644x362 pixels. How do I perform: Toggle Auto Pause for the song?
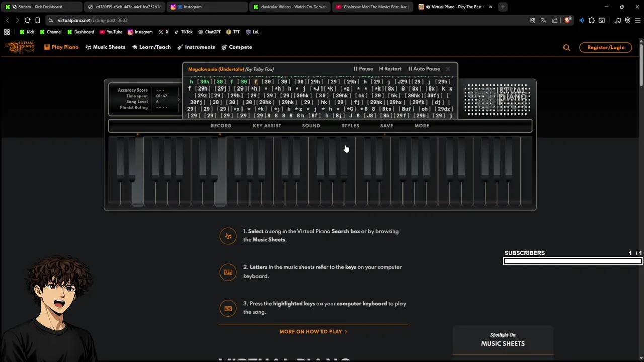424,69
